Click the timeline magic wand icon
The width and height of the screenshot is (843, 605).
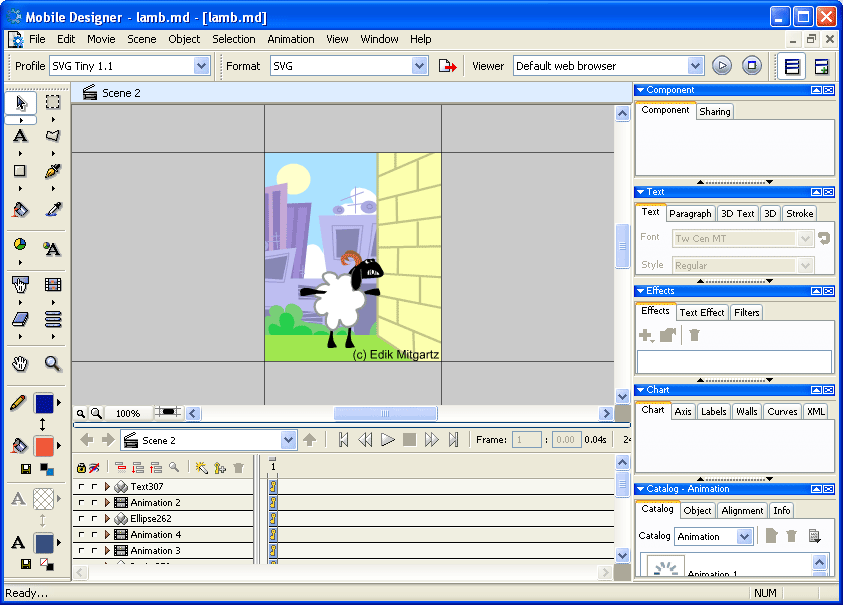pyautogui.click(x=202, y=468)
